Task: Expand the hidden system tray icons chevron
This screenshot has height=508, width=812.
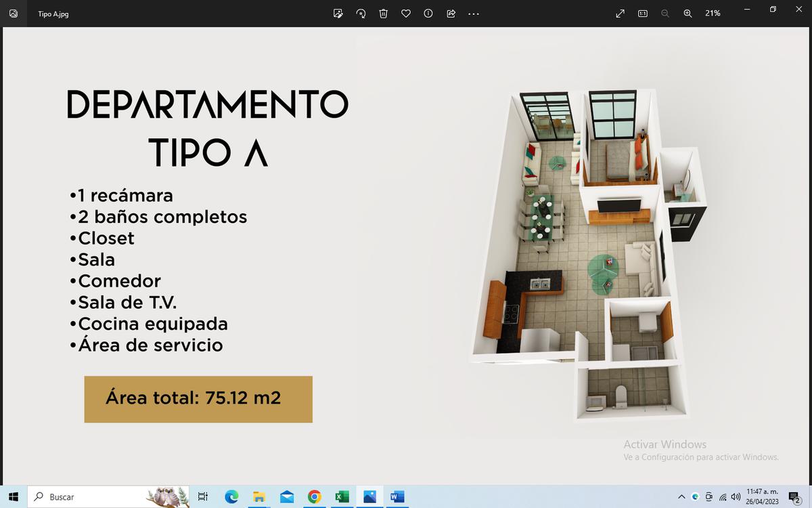Action: pos(681,497)
